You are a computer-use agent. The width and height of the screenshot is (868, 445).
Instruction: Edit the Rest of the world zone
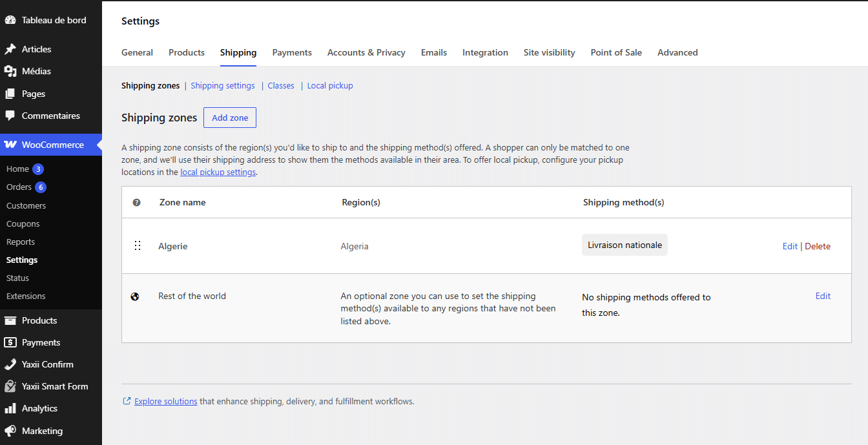click(x=823, y=296)
